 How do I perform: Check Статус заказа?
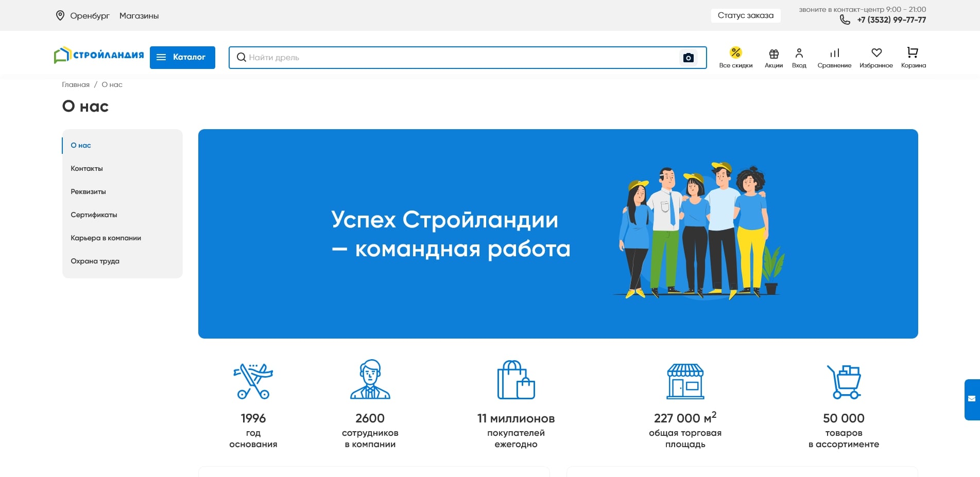click(745, 15)
